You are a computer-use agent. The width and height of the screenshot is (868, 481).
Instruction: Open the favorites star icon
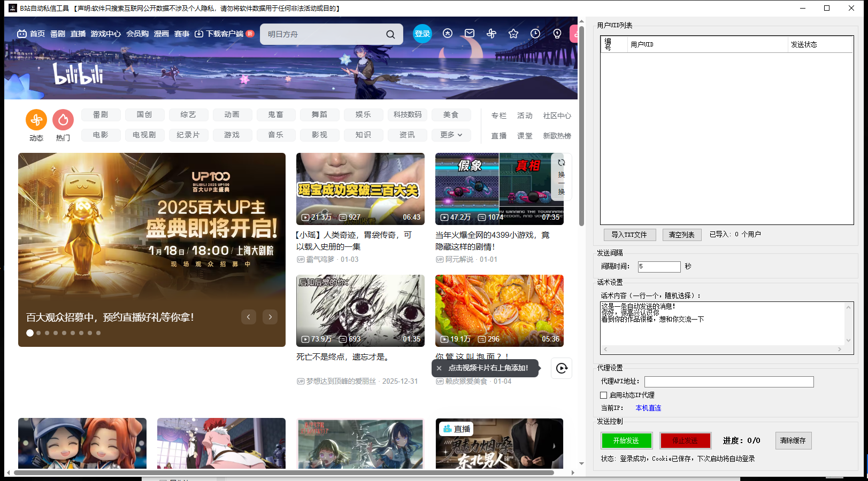pyautogui.click(x=513, y=34)
